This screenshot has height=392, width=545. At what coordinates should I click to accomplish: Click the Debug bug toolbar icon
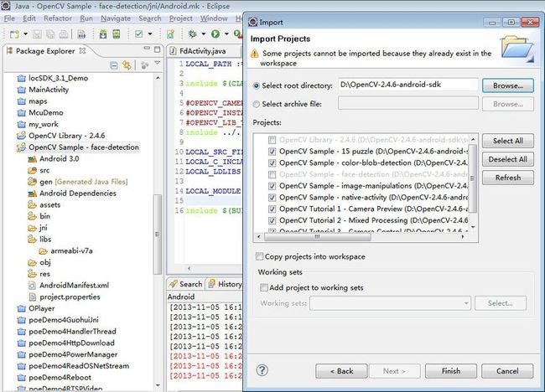coord(193,34)
